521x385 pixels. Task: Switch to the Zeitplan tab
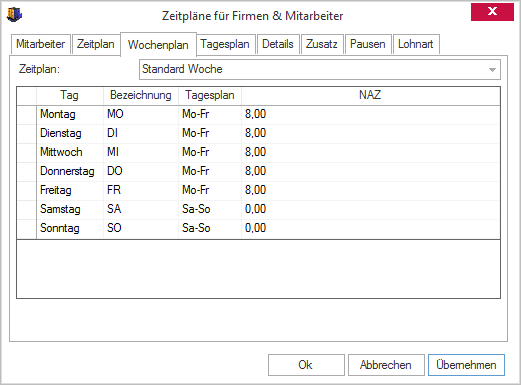(x=96, y=44)
